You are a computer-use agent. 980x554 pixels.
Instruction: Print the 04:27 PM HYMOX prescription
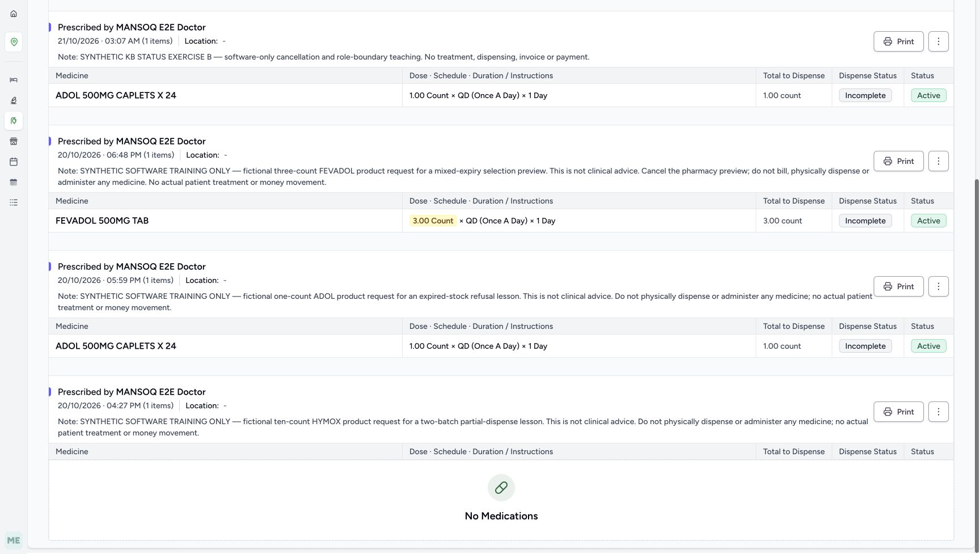coord(898,412)
